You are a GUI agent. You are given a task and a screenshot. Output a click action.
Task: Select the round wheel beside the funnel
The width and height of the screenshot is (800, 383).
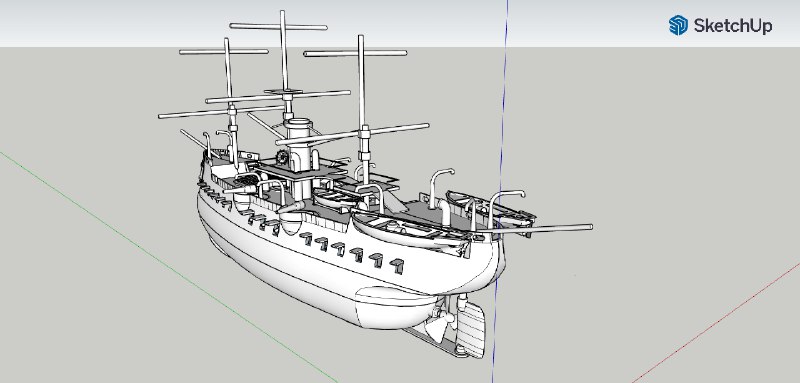pos(283,157)
